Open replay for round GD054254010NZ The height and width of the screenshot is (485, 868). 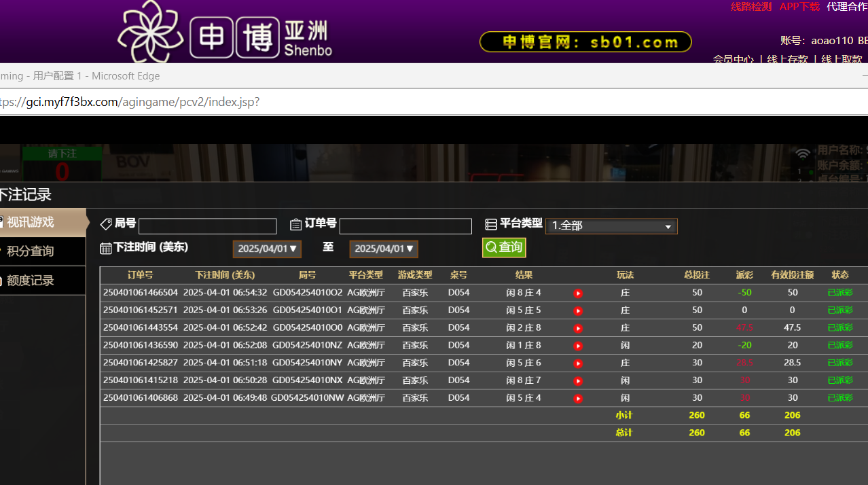(x=578, y=346)
